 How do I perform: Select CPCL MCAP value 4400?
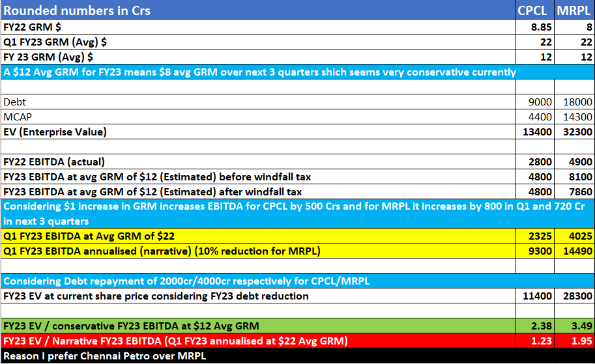click(x=534, y=117)
